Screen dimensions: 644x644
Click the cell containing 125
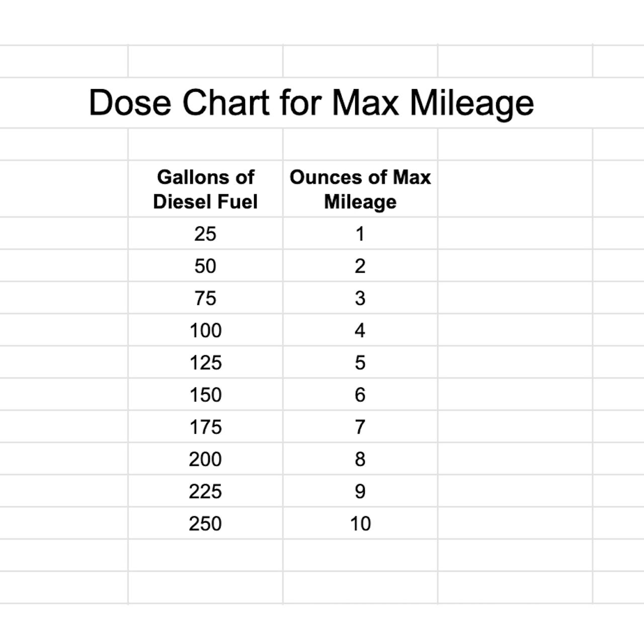(205, 363)
